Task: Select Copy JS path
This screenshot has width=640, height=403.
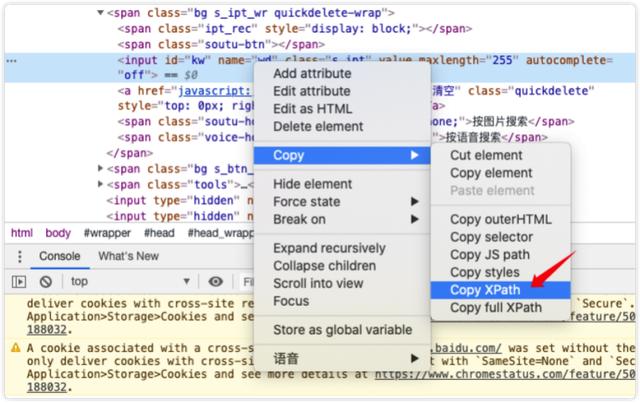Action: pos(489,255)
